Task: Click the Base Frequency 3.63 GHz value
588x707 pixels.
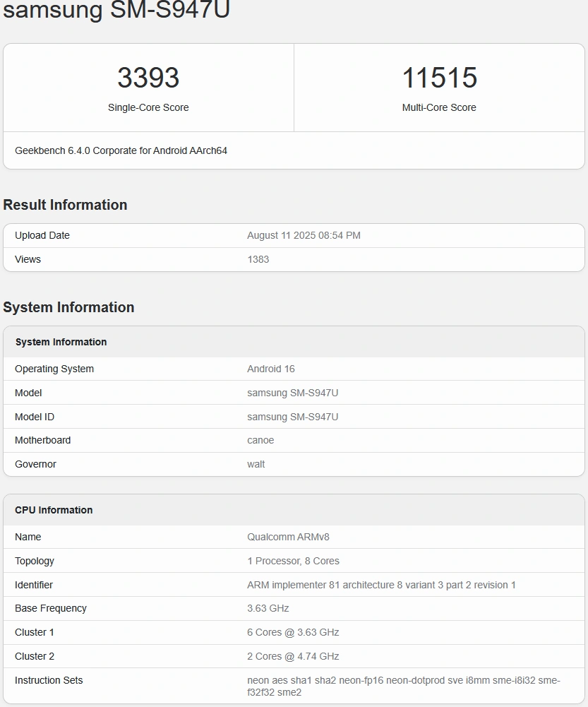Action: [x=268, y=608]
